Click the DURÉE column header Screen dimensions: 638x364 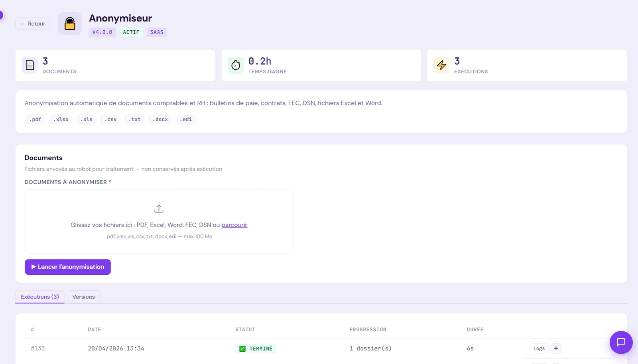click(x=475, y=330)
